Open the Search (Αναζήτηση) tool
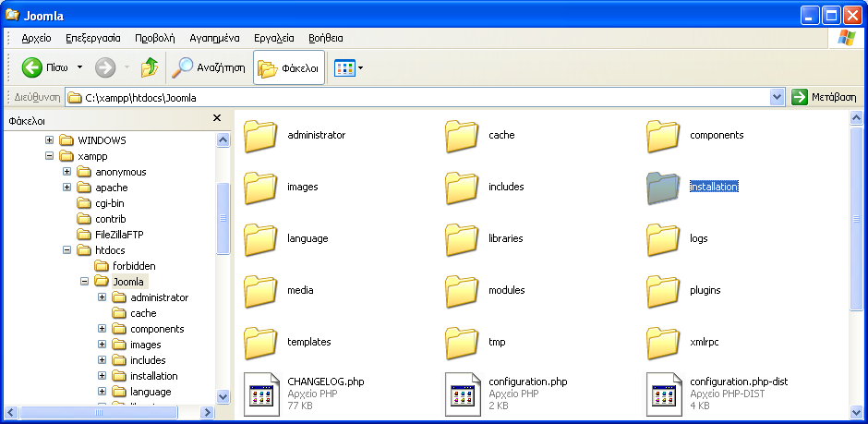This screenshot has width=868, height=424. (x=208, y=68)
